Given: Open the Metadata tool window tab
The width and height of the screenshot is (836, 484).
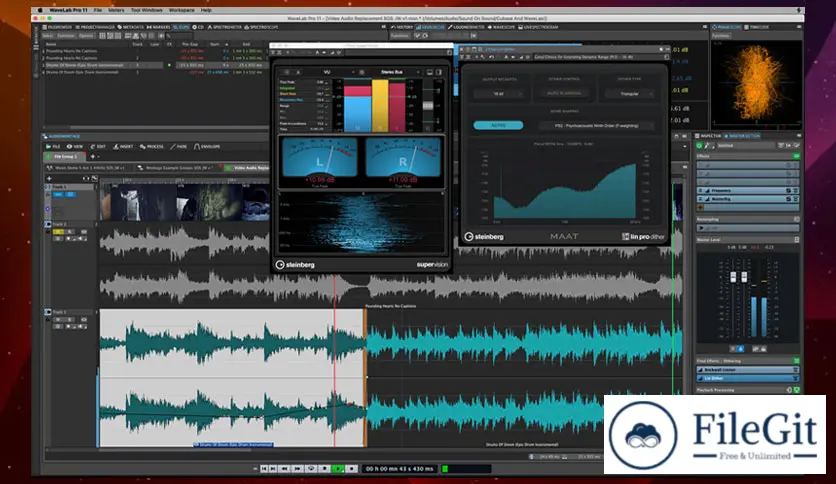Looking at the screenshot, I should point(131,27).
